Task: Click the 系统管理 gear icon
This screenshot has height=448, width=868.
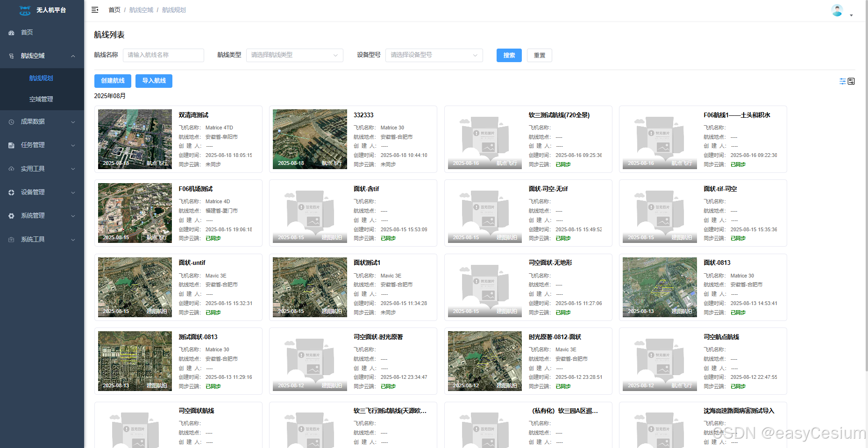Action: point(11,216)
